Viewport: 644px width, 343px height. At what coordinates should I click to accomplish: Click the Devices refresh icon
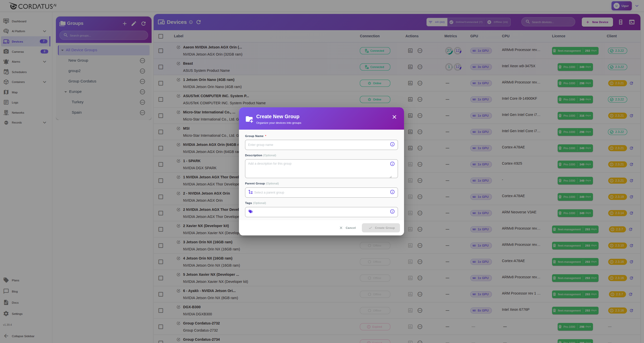pyautogui.click(x=199, y=22)
